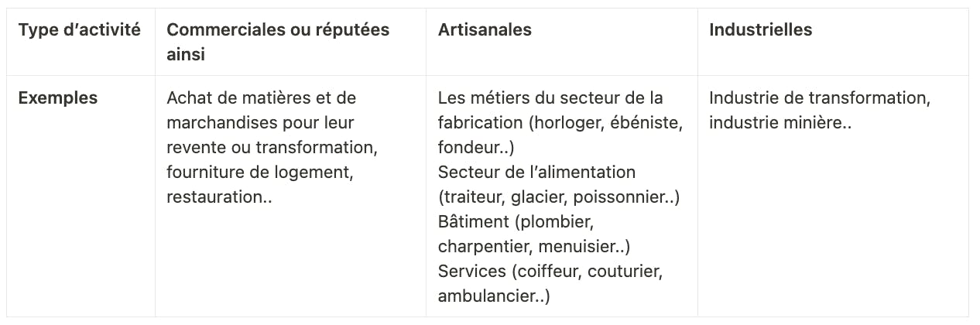Click the "fabrication (horloger, ébéniste," line
This screenshot has width=980, height=325.
point(560,123)
